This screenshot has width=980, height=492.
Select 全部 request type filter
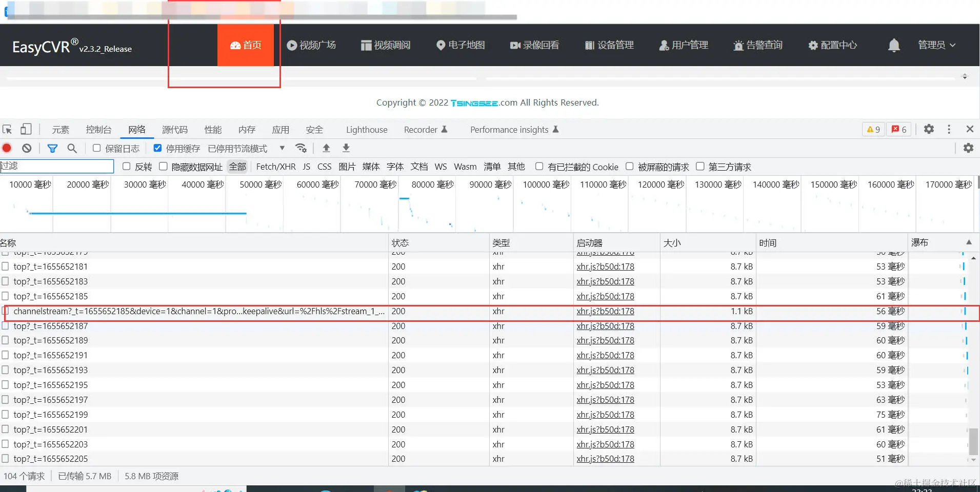[237, 167]
